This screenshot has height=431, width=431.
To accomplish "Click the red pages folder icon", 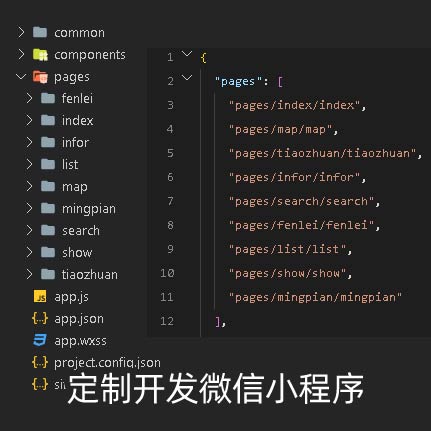I will click(40, 77).
